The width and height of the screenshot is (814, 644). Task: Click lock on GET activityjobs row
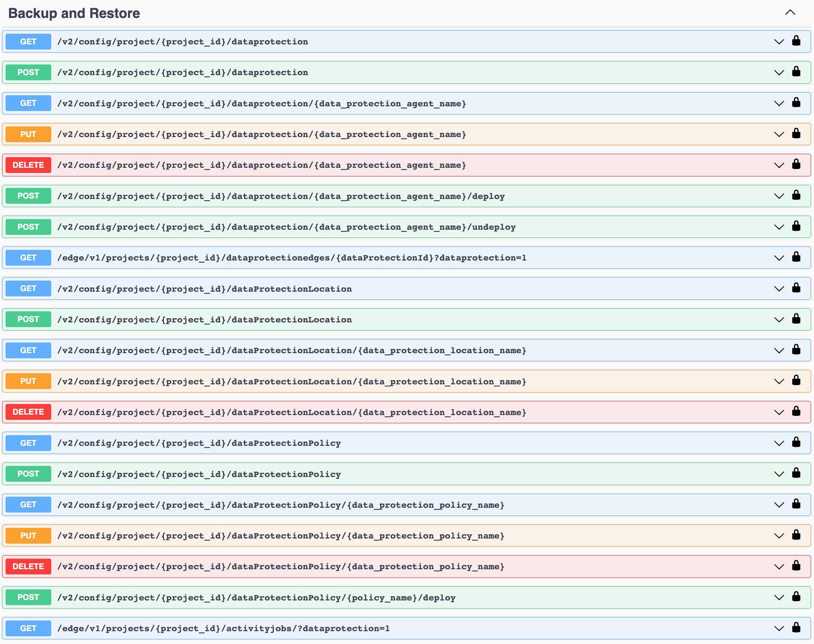pyautogui.click(x=796, y=627)
